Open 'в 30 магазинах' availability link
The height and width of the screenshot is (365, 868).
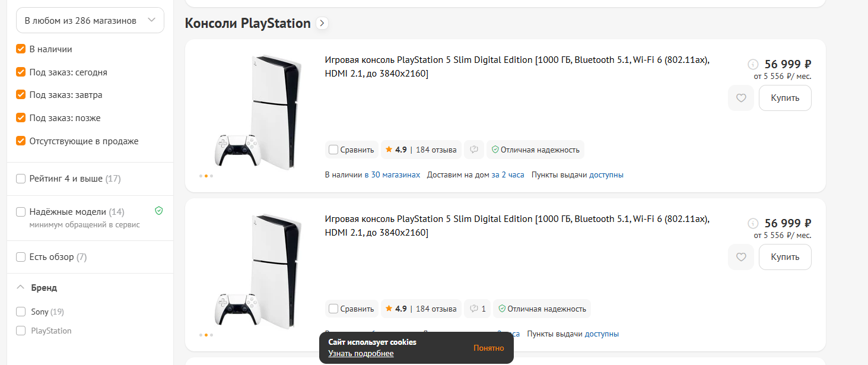pos(392,175)
